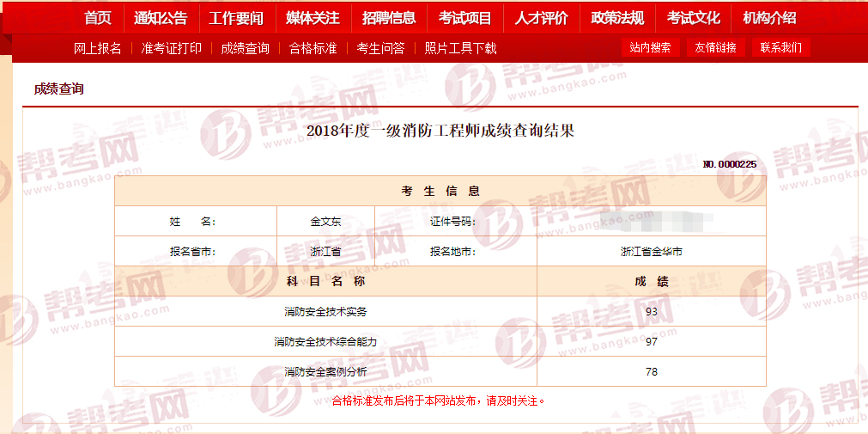Click the serial number NO.0000225
This screenshot has width=868, height=434.
tap(730, 164)
